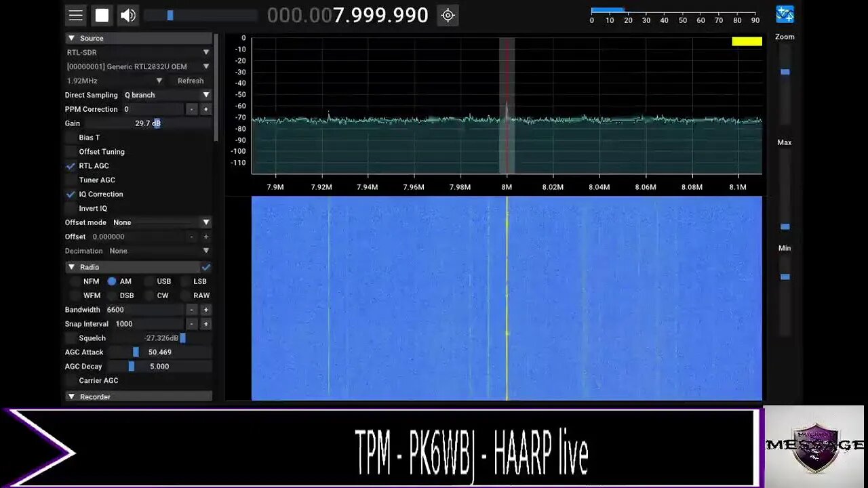Click the Bandwidth field 6600
This screenshot has height=488, width=868.
point(144,310)
